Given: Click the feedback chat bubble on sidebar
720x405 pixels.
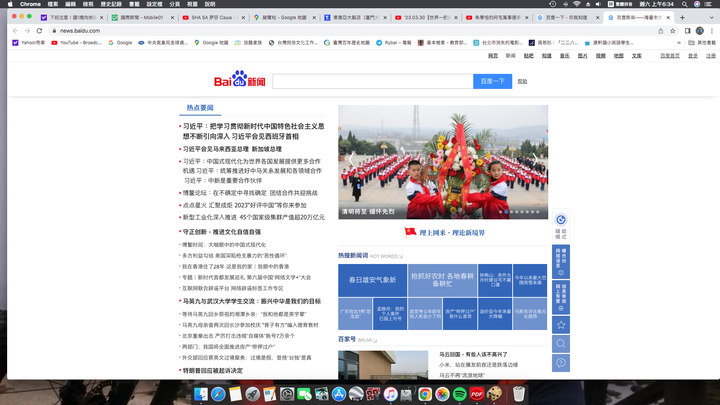Looking at the screenshot, I should pos(561,363).
